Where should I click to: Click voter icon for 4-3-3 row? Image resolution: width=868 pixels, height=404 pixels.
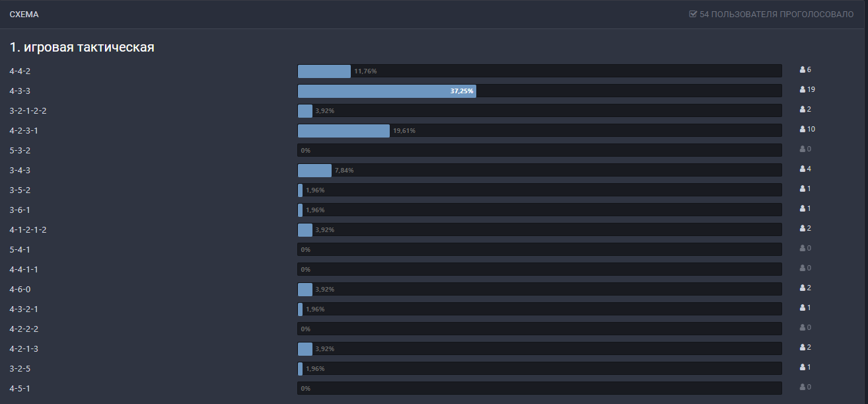(803, 89)
